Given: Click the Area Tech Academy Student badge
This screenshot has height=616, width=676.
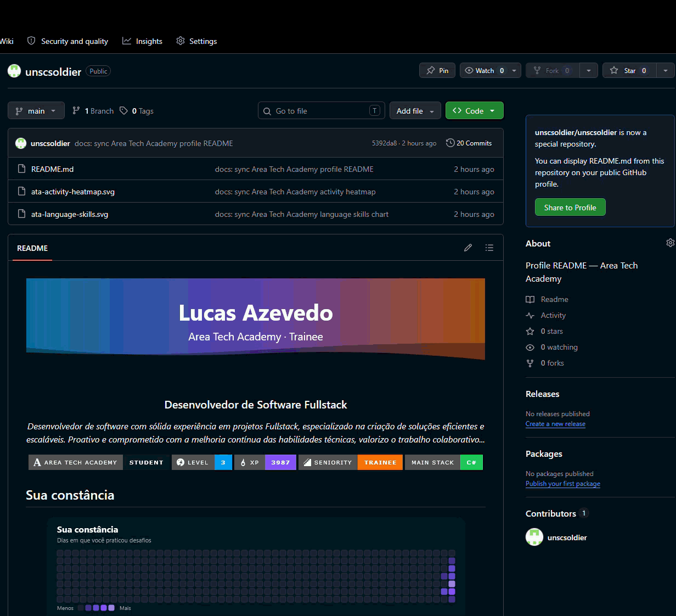Looking at the screenshot, I should pos(99,462).
